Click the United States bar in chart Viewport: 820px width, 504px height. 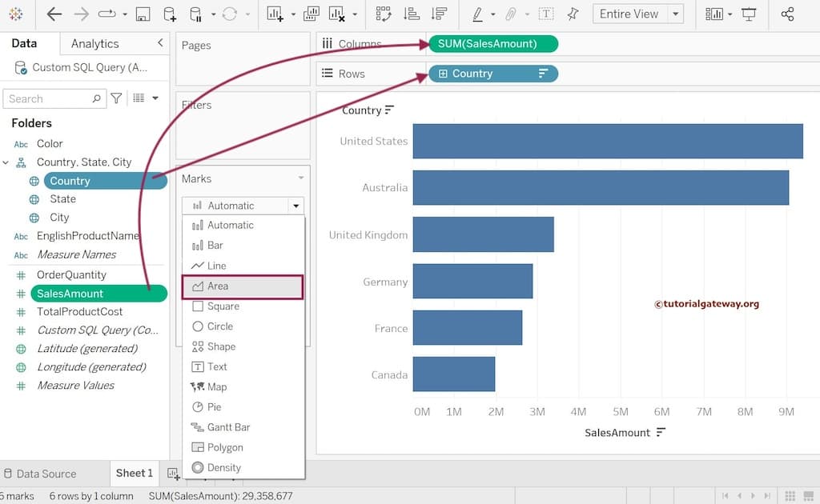607,142
